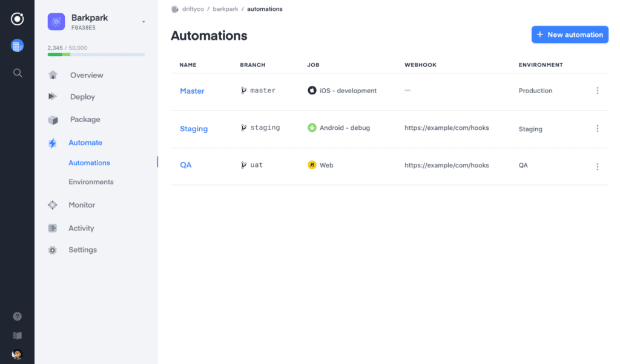Click the branch icon beside staging

[x=243, y=128]
